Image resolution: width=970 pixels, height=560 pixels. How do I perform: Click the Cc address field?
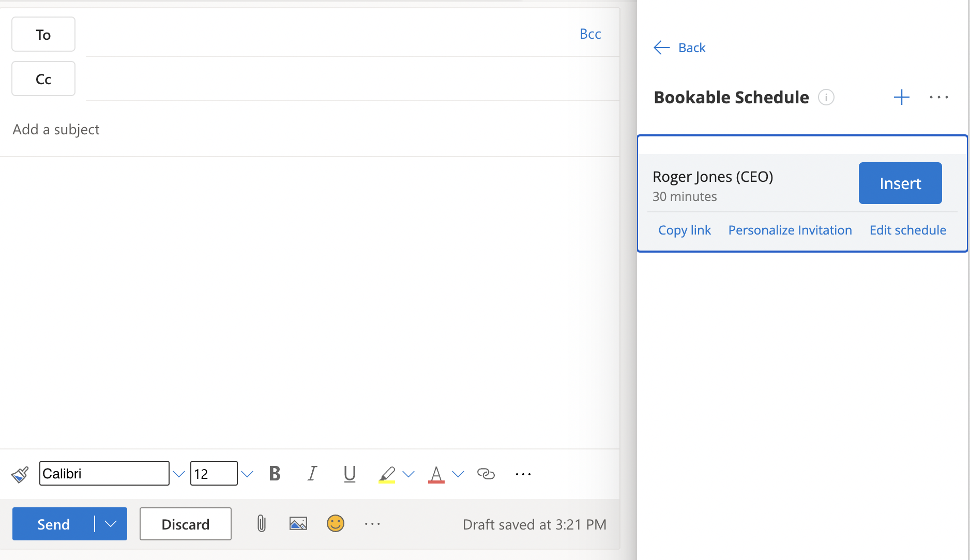point(353,79)
